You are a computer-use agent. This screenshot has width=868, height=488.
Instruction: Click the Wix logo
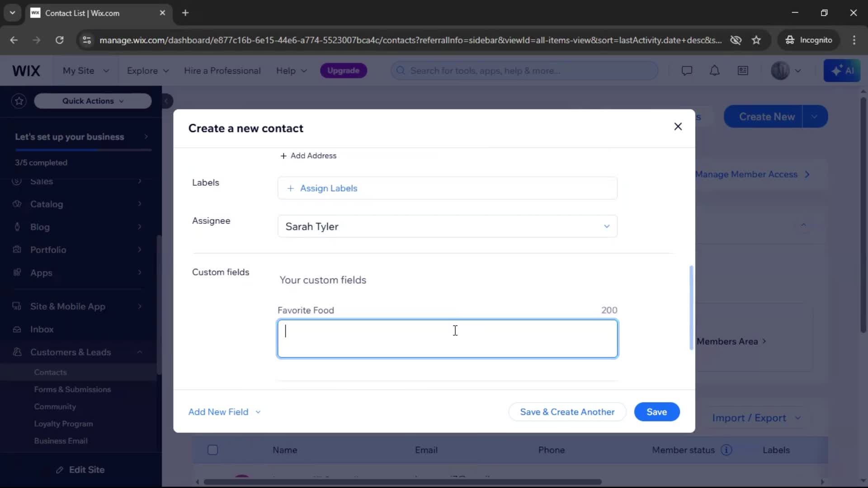click(26, 70)
